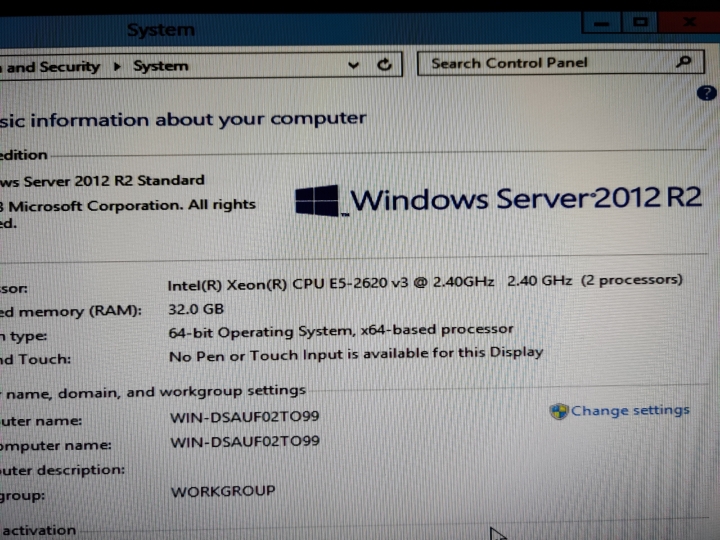Image resolution: width=720 pixels, height=540 pixels.
Task: Click the first WIN-DSAUF02TO99 computer name value
Action: (245, 417)
